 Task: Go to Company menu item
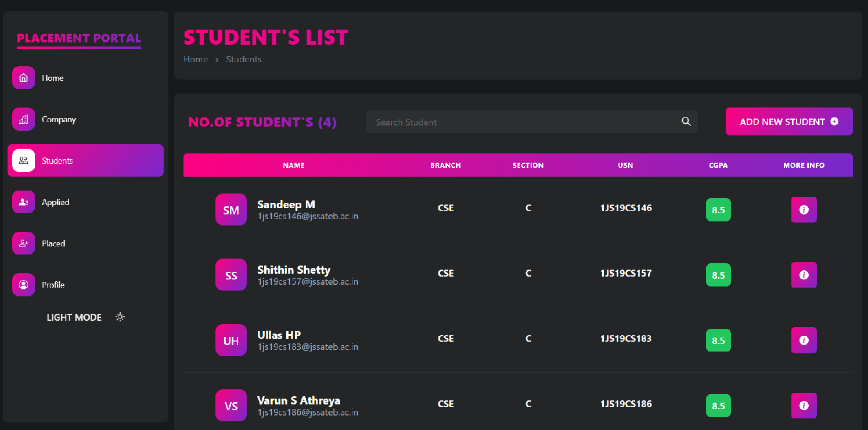click(59, 120)
